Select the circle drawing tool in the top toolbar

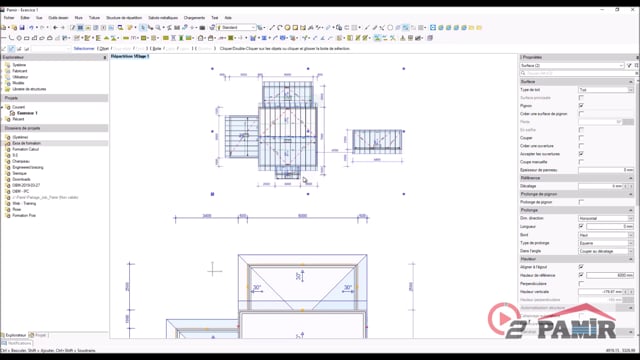click(x=287, y=28)
